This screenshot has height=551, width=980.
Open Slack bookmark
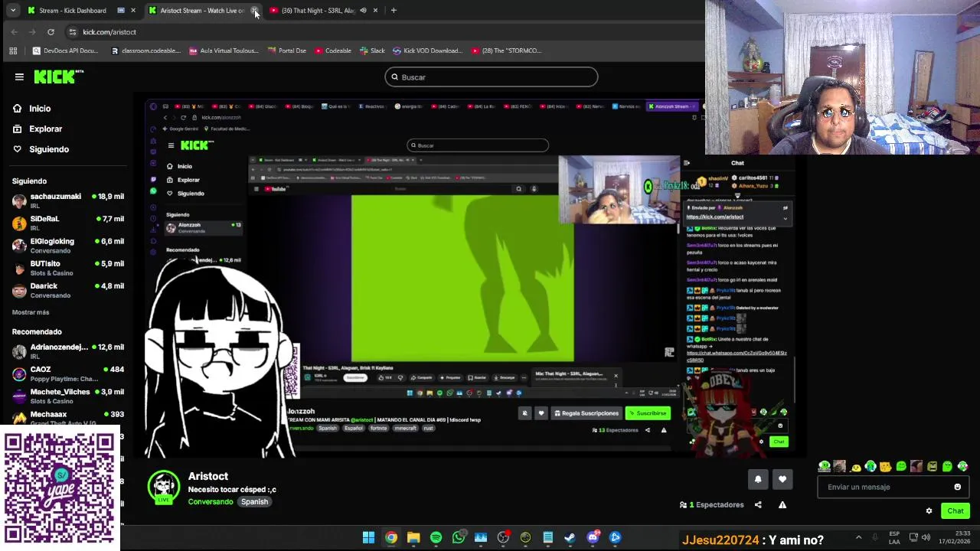pos(372,51)
